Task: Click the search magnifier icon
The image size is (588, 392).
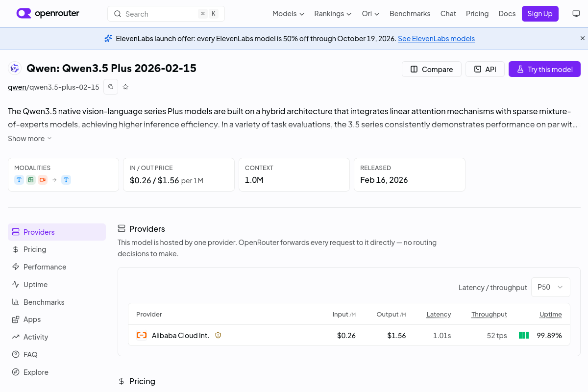Action: click(118, 14)
